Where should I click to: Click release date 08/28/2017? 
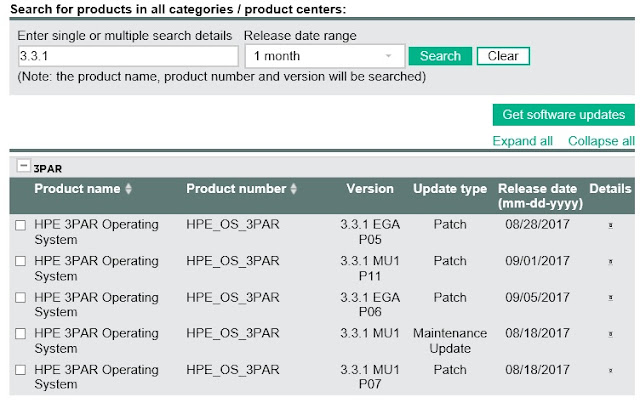point(537,224)
